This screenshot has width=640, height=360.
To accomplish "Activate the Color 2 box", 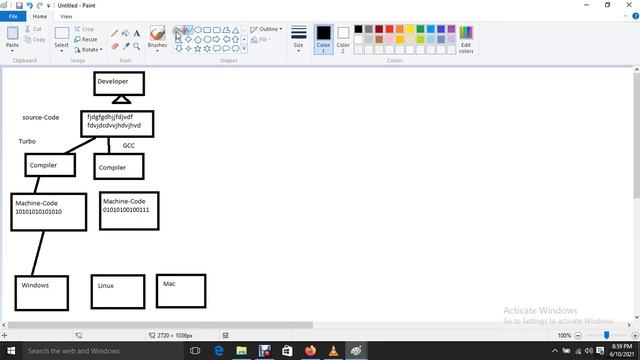I will click(343, 39).
